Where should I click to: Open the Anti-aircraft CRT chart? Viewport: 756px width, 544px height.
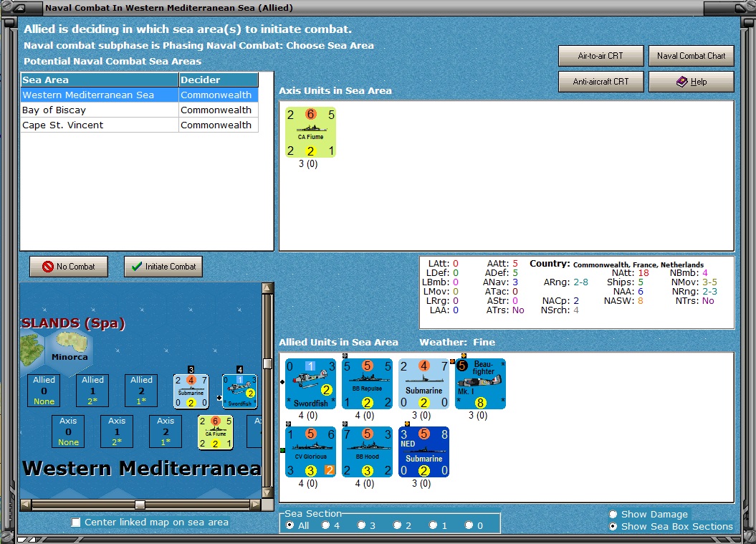pyautogui.click(x=601, y=82)
